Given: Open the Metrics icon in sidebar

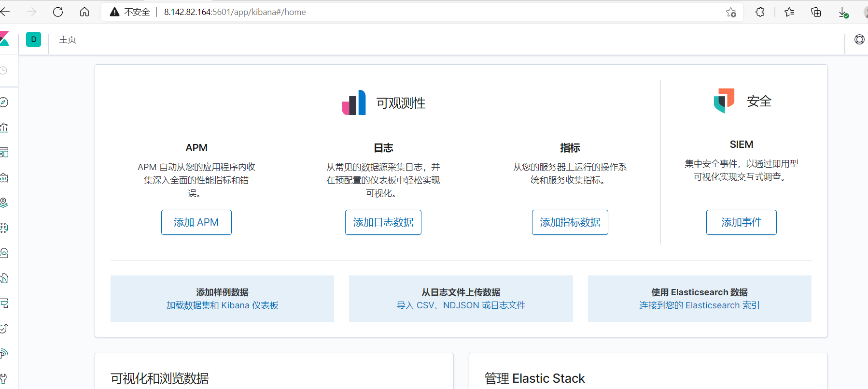Looking at the screenshot, I should [x=4, y=253].
